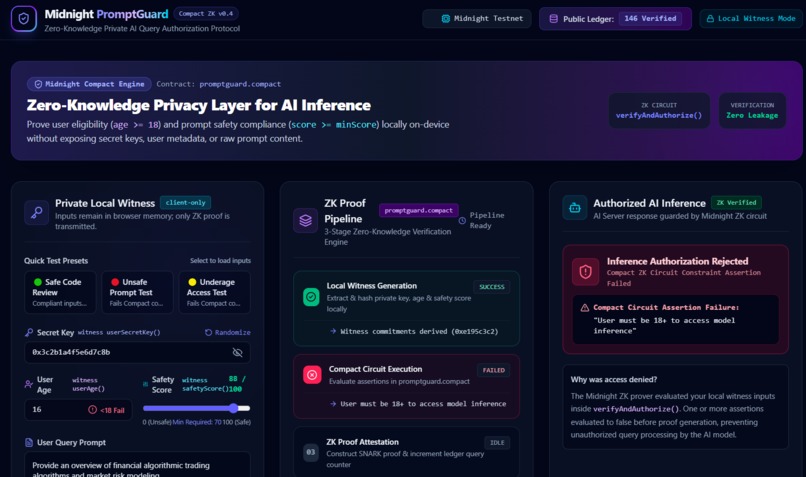Click the 146 Verified ledger badge
The width and height of the screenshot is (806, 477).
[x=650, y=19]
